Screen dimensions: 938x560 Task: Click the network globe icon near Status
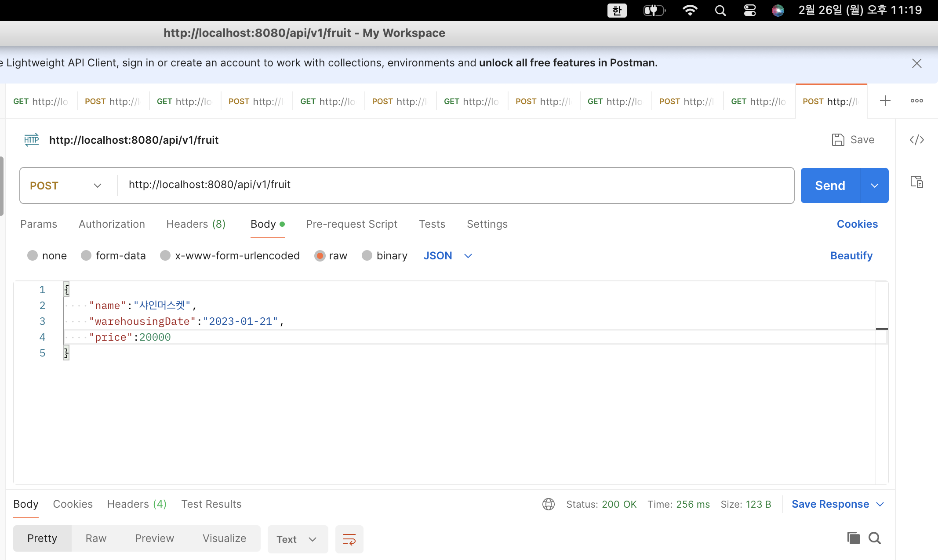point(548,504)
